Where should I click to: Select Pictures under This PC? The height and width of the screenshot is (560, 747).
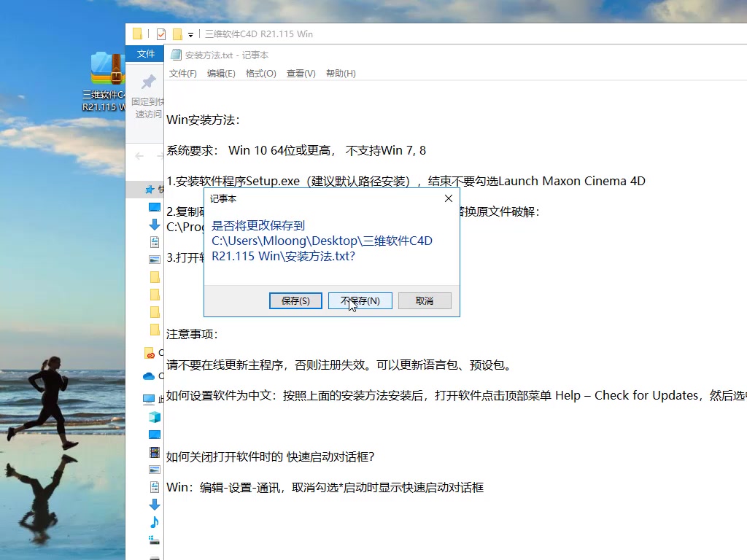click(155, 470)
